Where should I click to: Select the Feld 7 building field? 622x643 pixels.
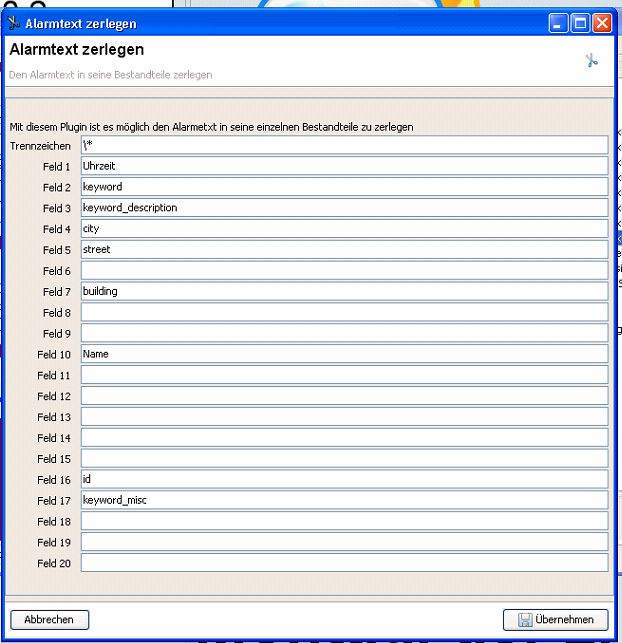[344, 291]
